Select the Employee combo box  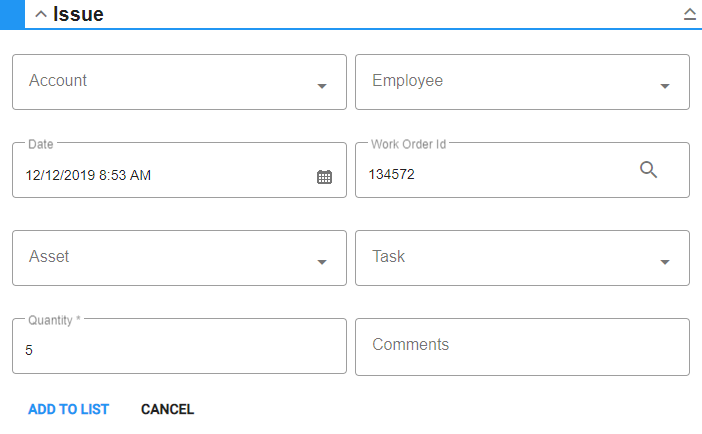(x=522, y=82)
